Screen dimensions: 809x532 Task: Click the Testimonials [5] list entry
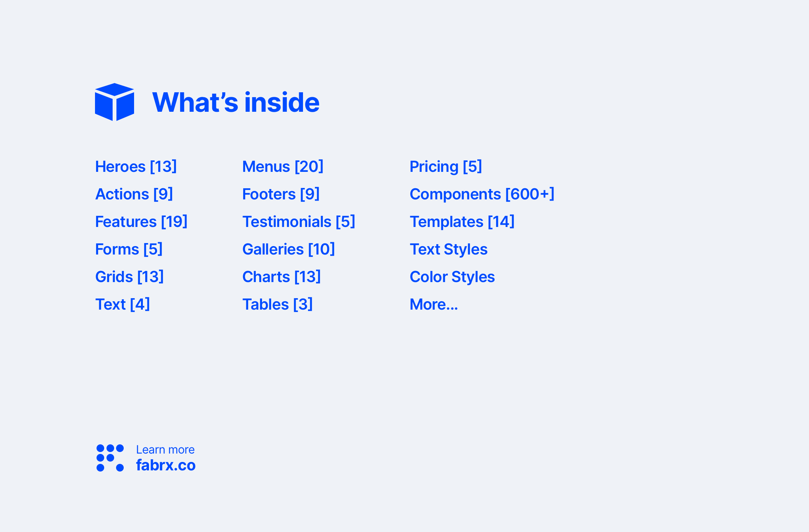pyautogui.click(x=298, y=222)
